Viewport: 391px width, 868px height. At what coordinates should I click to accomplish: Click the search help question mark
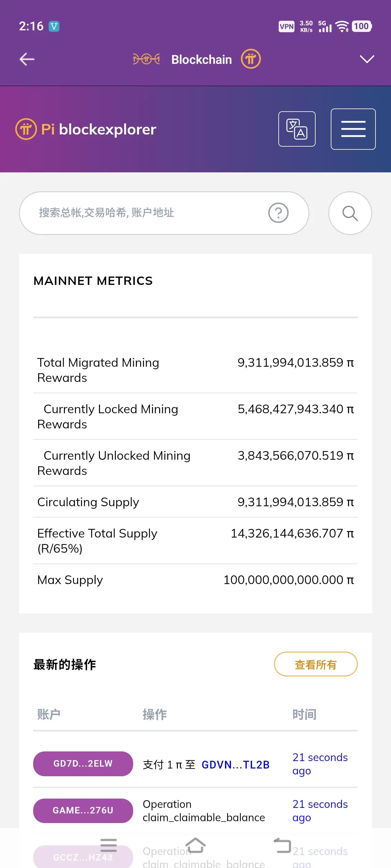pyautogui.click(x=278, y=213)
